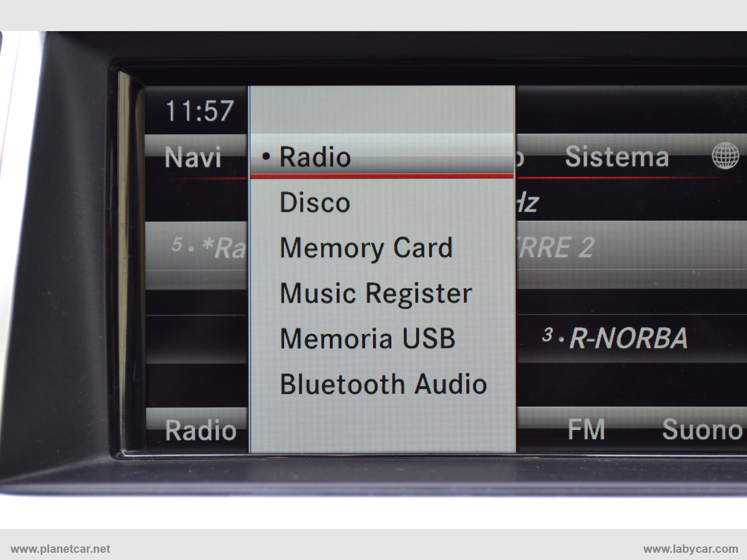This screenshot has height=560, width=747.
Task: Open the Suono sound settings
Action: tap(701, 429)
